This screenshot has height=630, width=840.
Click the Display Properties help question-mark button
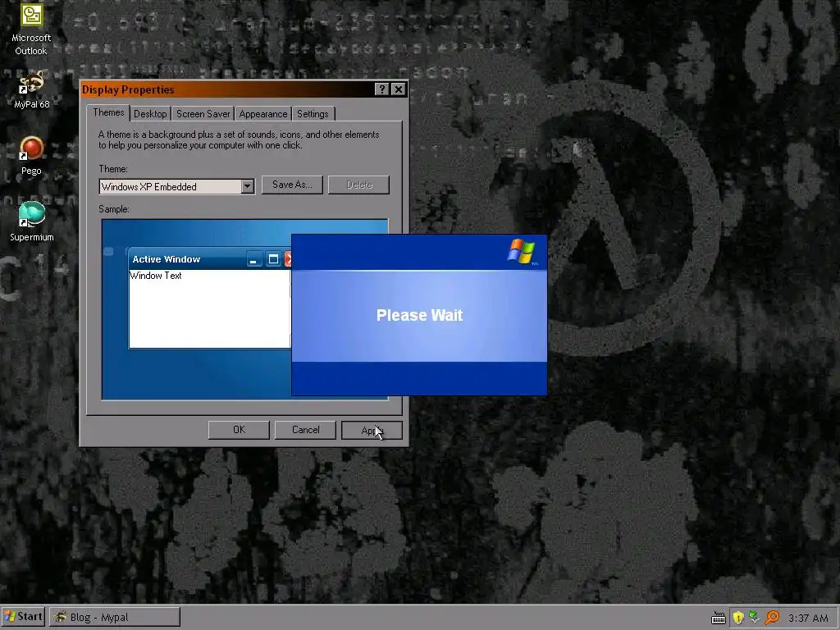(x=381, y=89)
